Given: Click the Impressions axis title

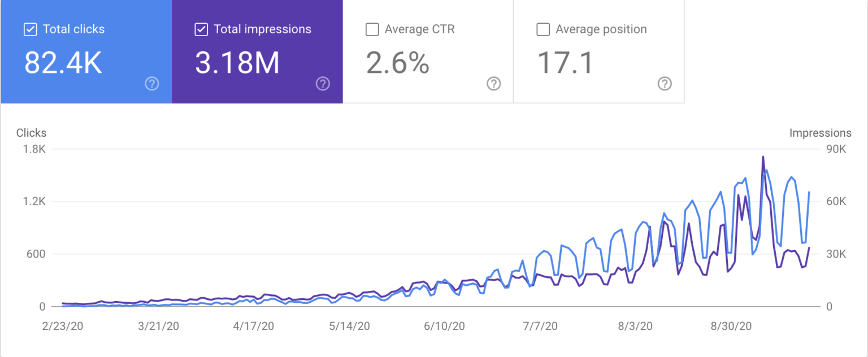Looking at the screenshot, I should pyautogui.click(x=820, y=133).
